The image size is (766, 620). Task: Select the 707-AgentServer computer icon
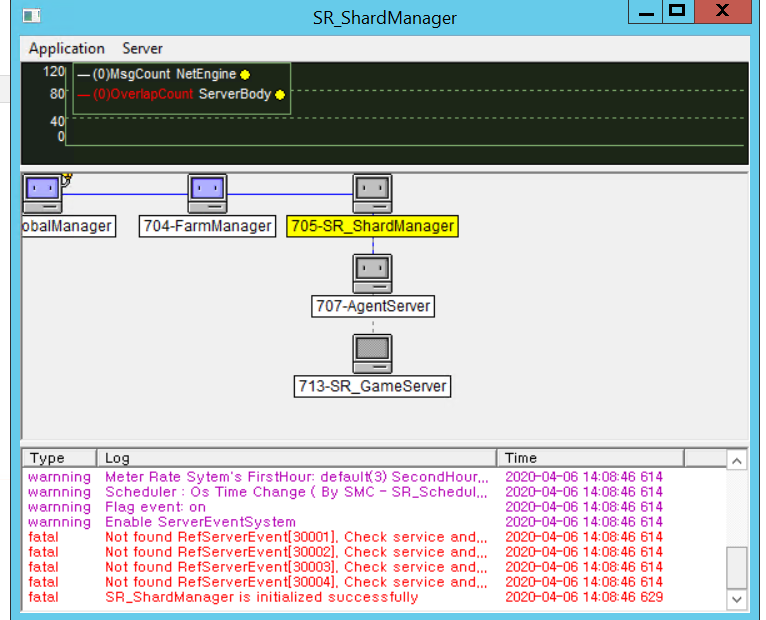(373, 274)
